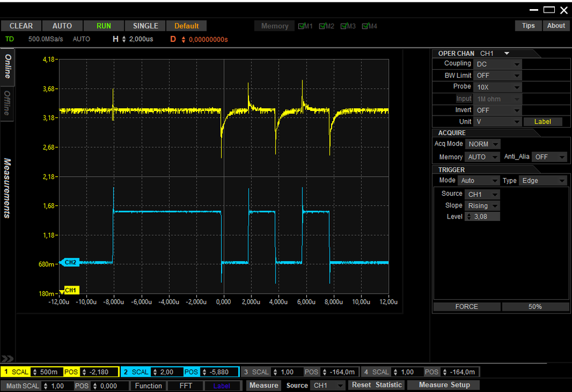Open the FFT button
This screenshot has width=572, height=392.
click(x=186, y=386)
